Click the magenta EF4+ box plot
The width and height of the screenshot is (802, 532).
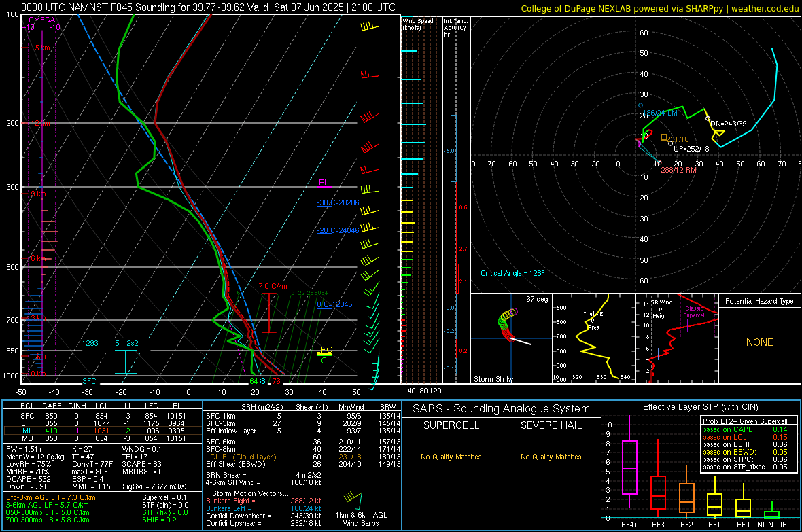(x=629, y=461)
